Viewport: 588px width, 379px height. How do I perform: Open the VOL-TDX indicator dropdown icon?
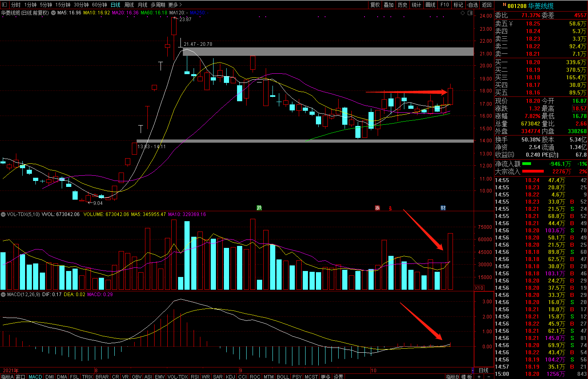pyautogui.click(x=3, y=214)
